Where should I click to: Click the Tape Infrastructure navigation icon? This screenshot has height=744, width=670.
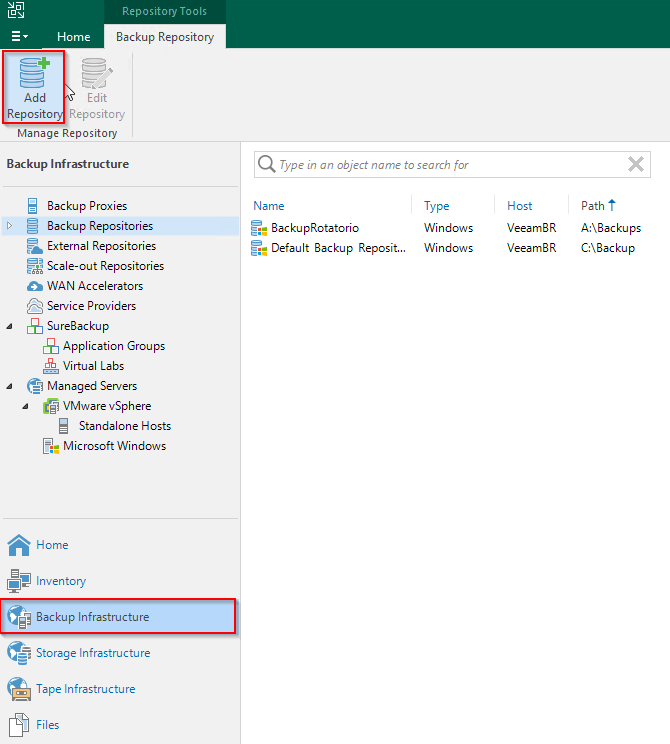click(x=19, y=689)
